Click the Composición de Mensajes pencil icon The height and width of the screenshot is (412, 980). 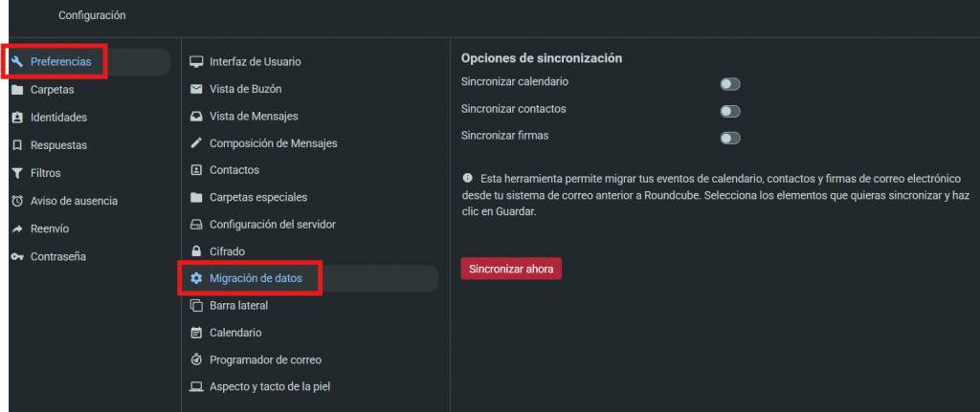[x=196, y=143]
